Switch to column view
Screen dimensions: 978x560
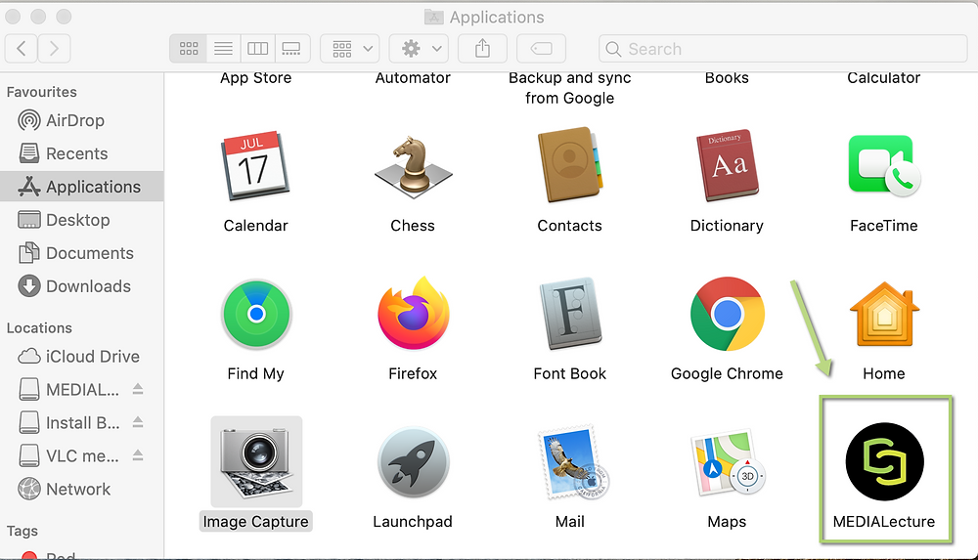pyautogui.click(x=257, y=49)
